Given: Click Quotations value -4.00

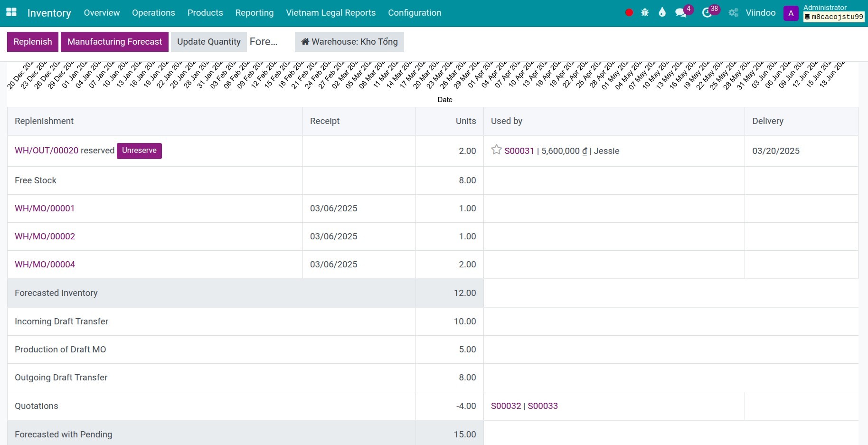Looking at the screenshot, I should [x=466, y=406].
